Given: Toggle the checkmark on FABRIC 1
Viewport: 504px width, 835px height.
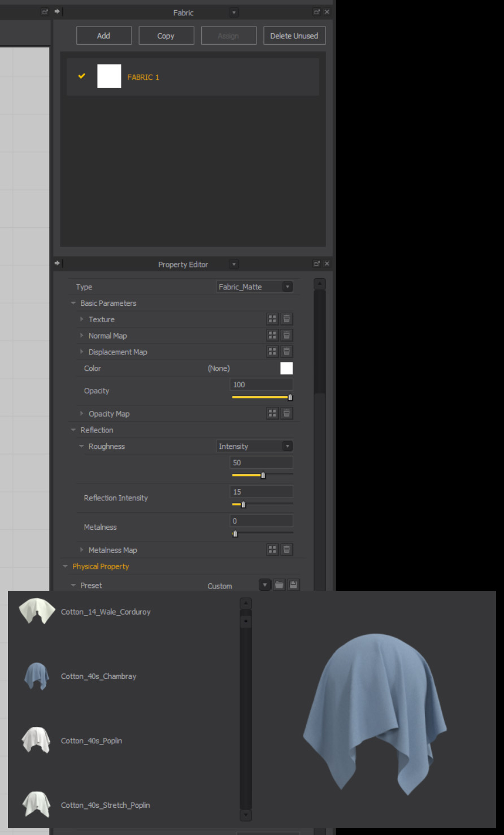Looking at the screenshot, I should [x=81, y=76].
